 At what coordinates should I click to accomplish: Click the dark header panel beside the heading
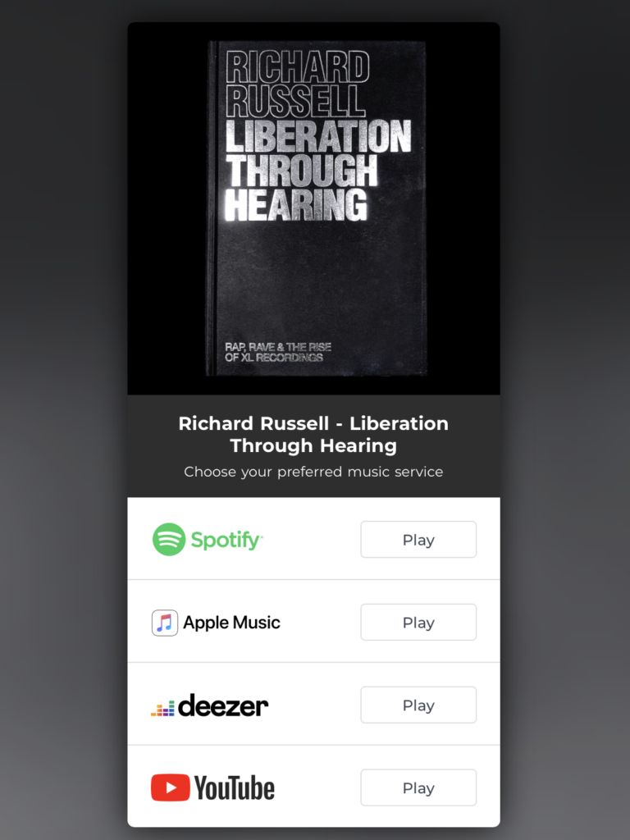[153, 446]
